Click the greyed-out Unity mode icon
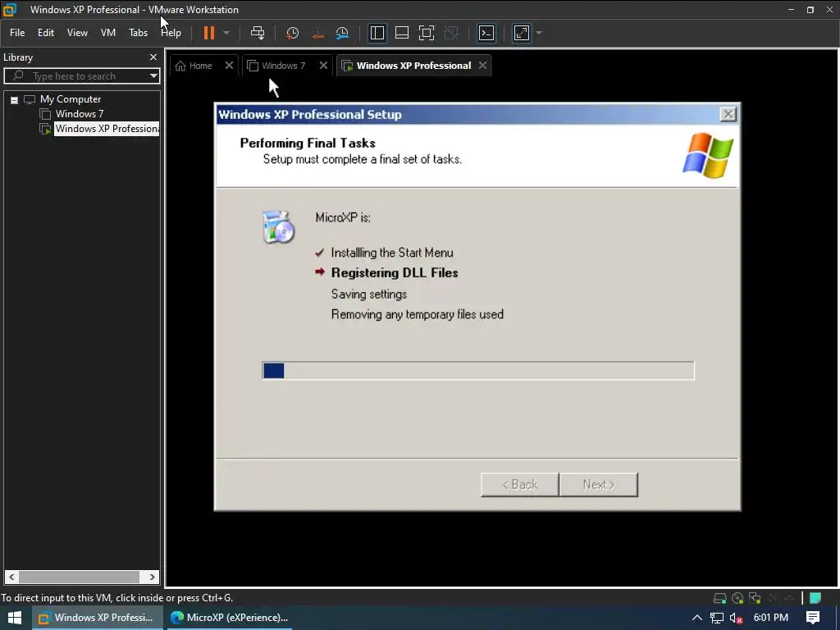Screen dimensions: 840x630 tap(451, 33)
